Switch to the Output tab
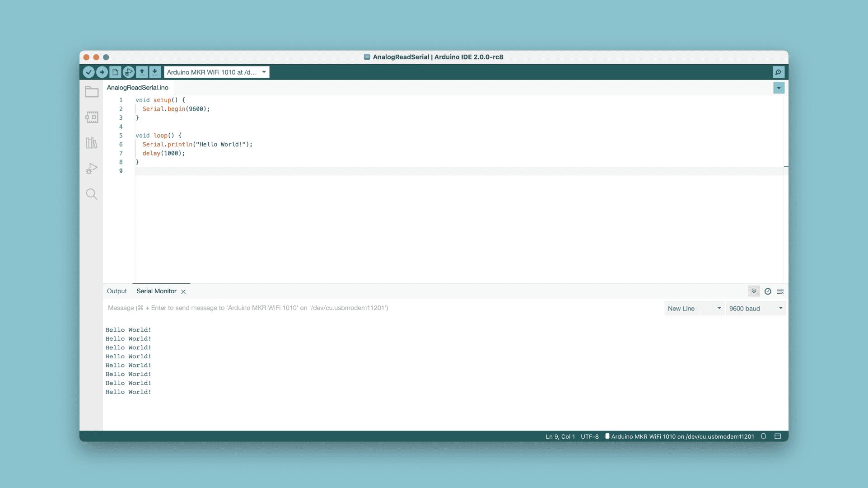 117,291
